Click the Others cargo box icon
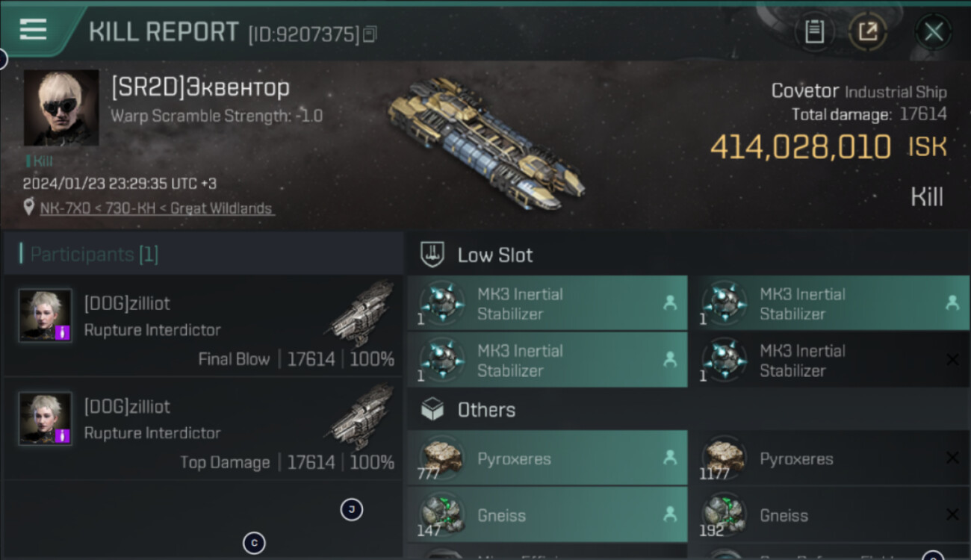The width and height of the screenshot is (971, 560). (433, 409)
